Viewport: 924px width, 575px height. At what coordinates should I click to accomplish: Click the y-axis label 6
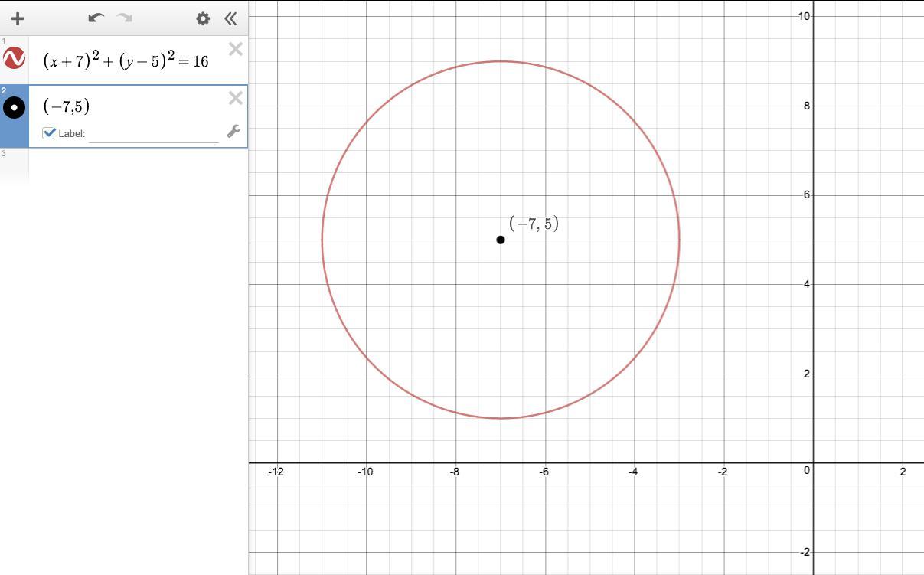[x=807, y=195]
